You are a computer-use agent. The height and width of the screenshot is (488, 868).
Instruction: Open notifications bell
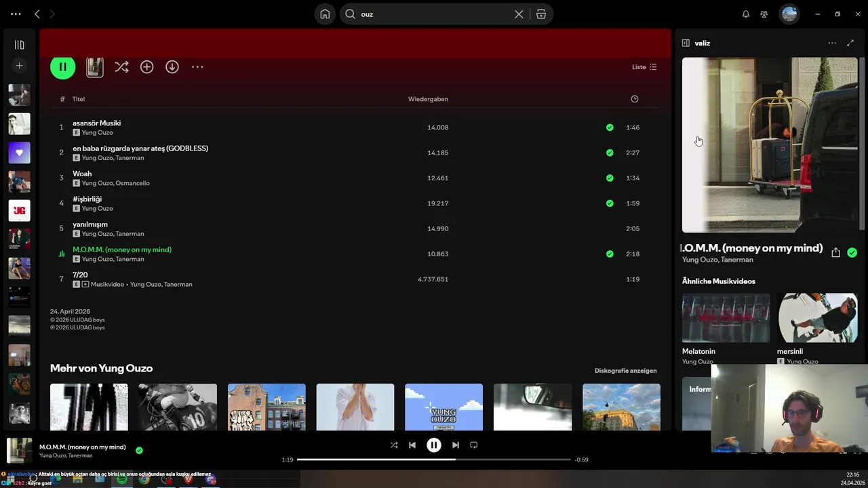[746, 14]
